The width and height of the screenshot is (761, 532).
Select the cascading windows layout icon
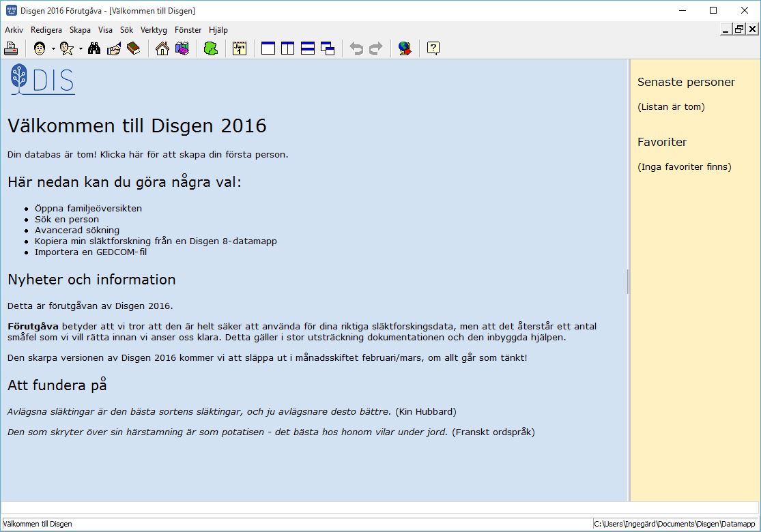click(328, 48)
